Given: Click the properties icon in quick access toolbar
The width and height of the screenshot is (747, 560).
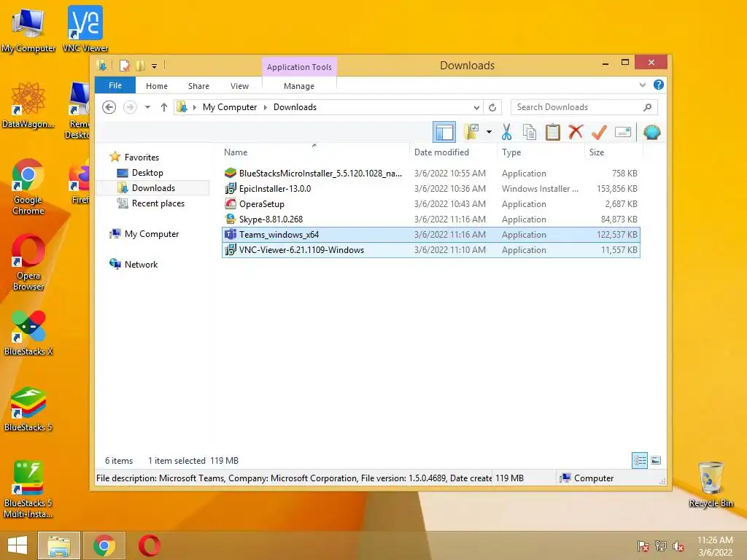Looking at the screenshot, I should pos(124,65).
